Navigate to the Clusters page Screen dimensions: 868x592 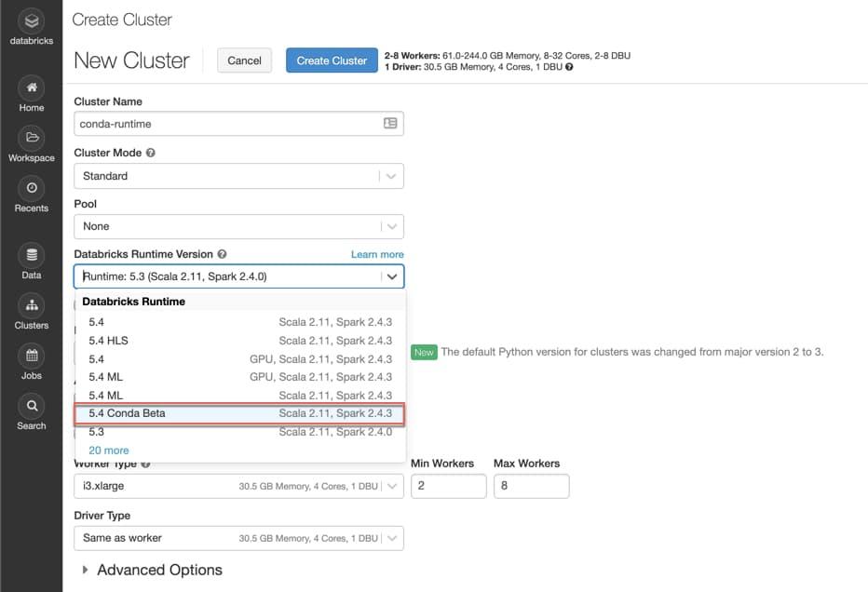click(31, 307)
